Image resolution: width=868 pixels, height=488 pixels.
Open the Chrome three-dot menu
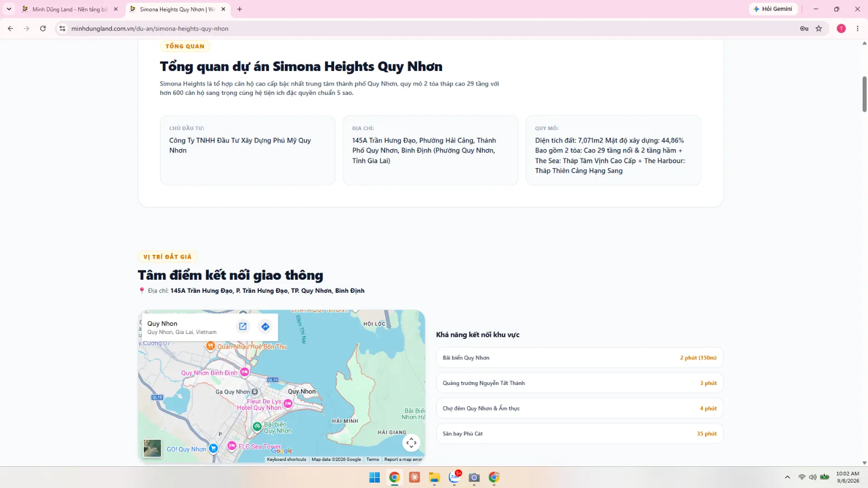point(858,29)
